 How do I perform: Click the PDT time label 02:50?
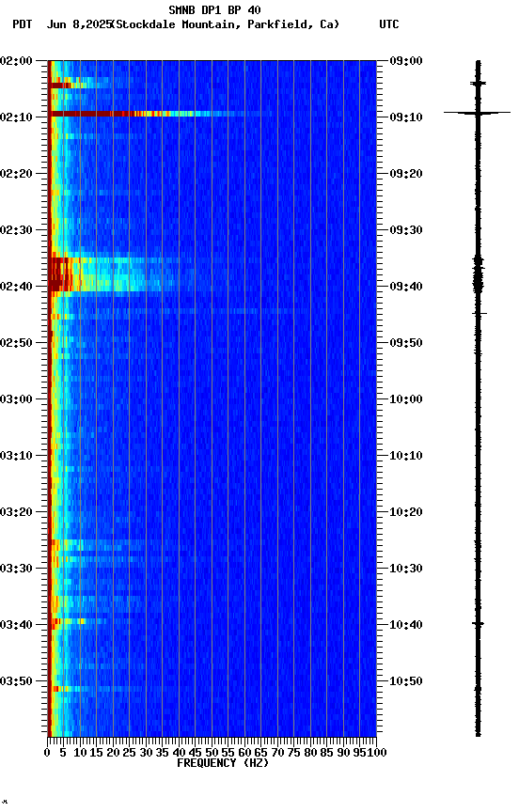[x=16, y=343]
